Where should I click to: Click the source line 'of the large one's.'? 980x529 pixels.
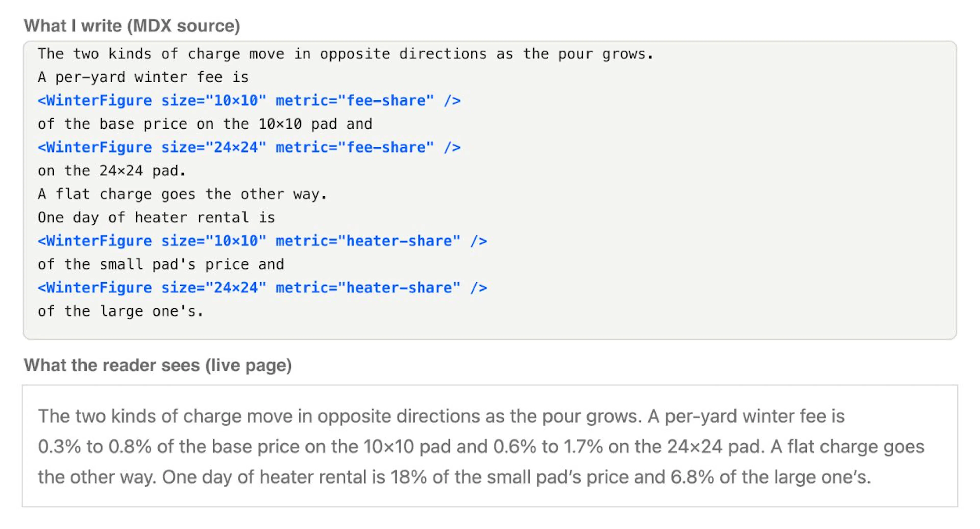click(121, 311)
